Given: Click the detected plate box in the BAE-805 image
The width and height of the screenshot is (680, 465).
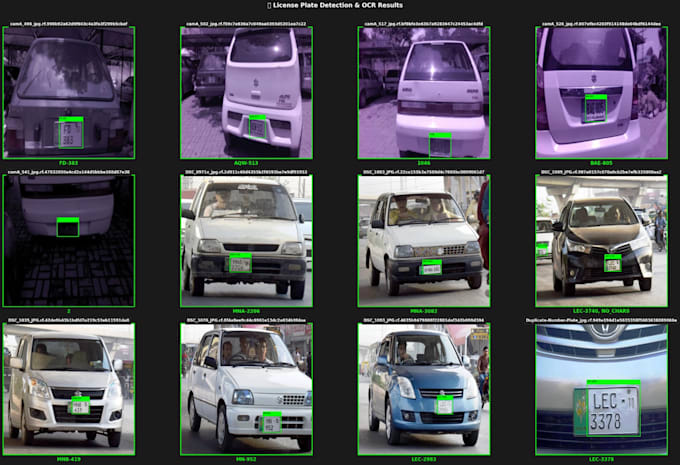Looking at the screenshot, I should pyautogui.click(x=595, y=110).
